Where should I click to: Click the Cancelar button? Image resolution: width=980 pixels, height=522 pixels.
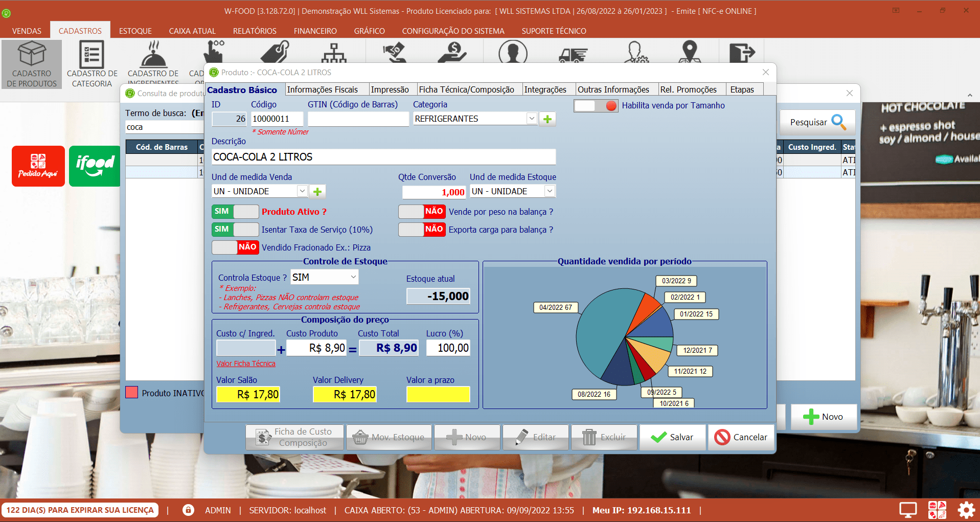tap(741, 437)
